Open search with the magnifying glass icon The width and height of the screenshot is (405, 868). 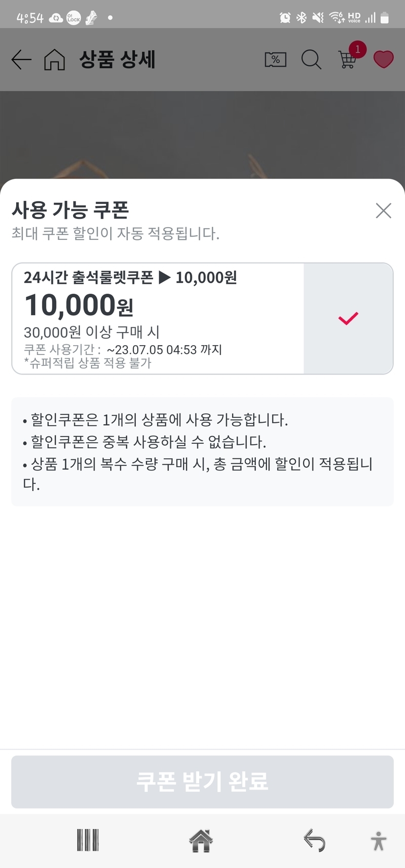point(311,59)
